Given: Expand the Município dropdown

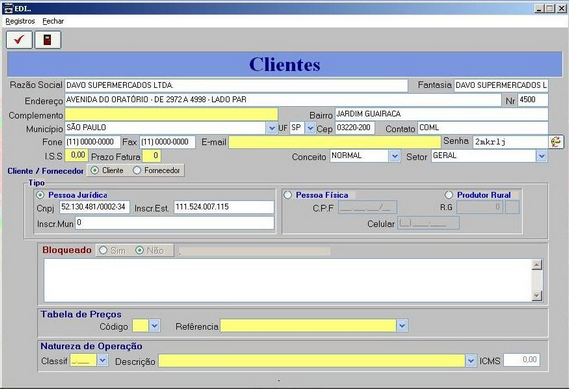Looking at the screenshot, I should 271,128.
